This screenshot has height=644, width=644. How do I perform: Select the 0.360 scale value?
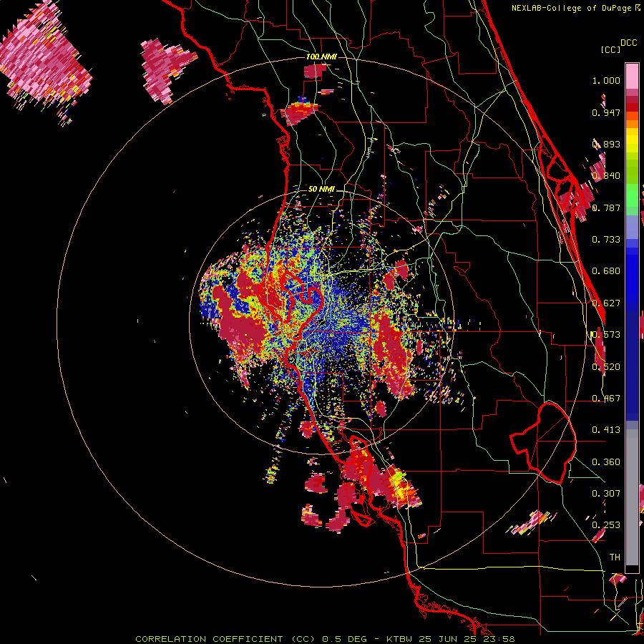click(606, 462)
